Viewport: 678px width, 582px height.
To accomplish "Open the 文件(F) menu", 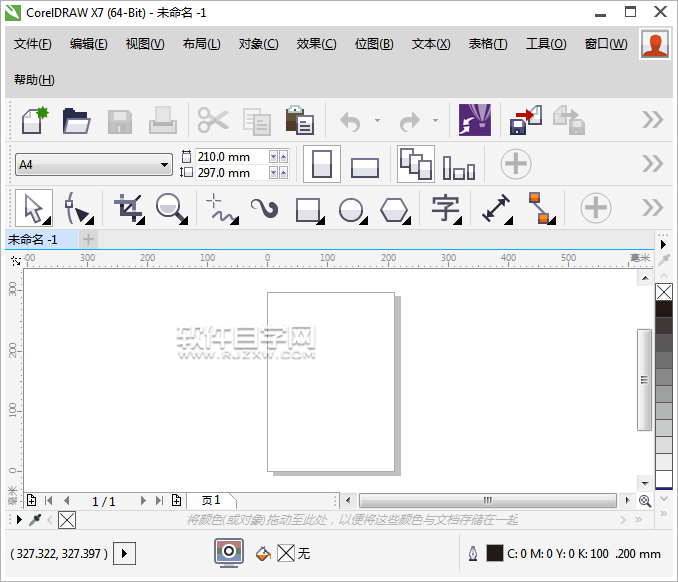I will coord(32,44).
